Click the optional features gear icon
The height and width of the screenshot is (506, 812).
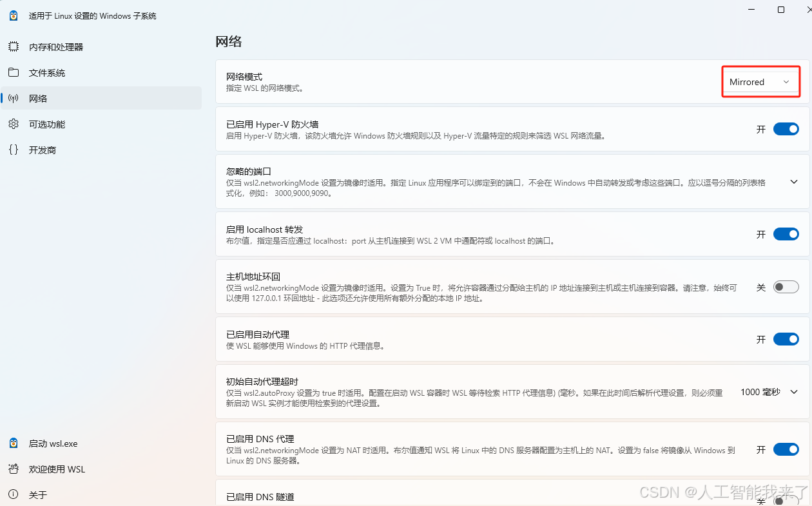(x=14, y=124)
